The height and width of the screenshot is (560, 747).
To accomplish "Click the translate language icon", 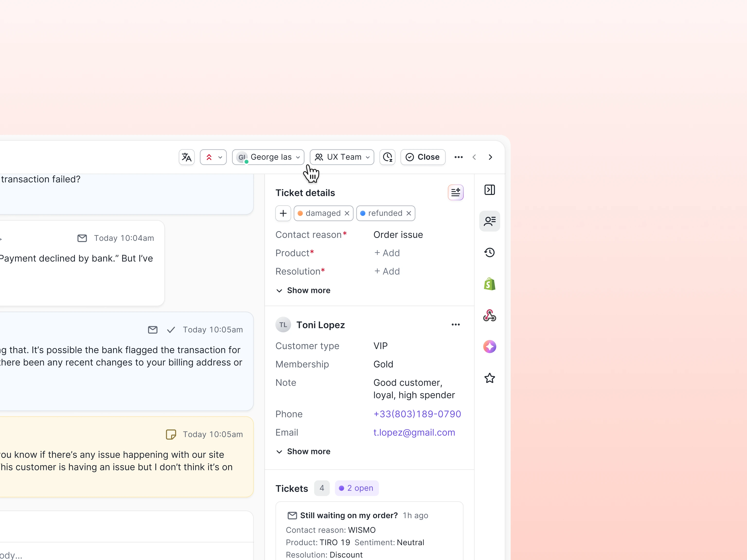I will click(187, 157).
